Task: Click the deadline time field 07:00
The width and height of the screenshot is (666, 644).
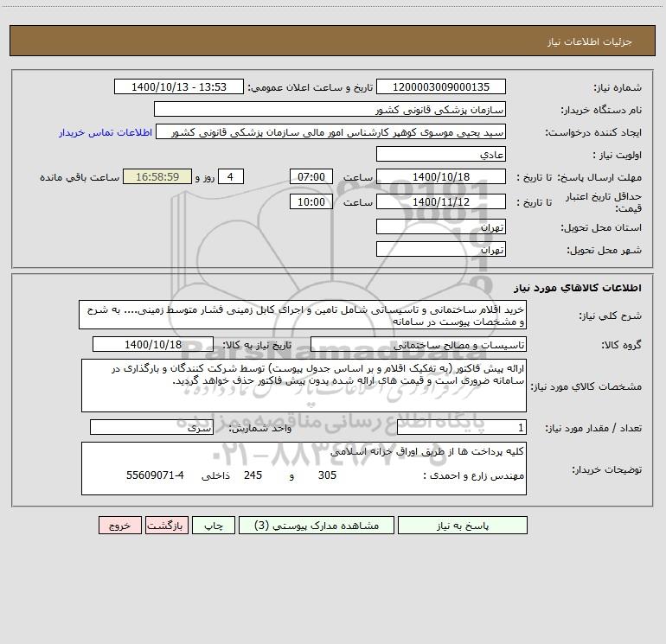Action: click(311, 176)
